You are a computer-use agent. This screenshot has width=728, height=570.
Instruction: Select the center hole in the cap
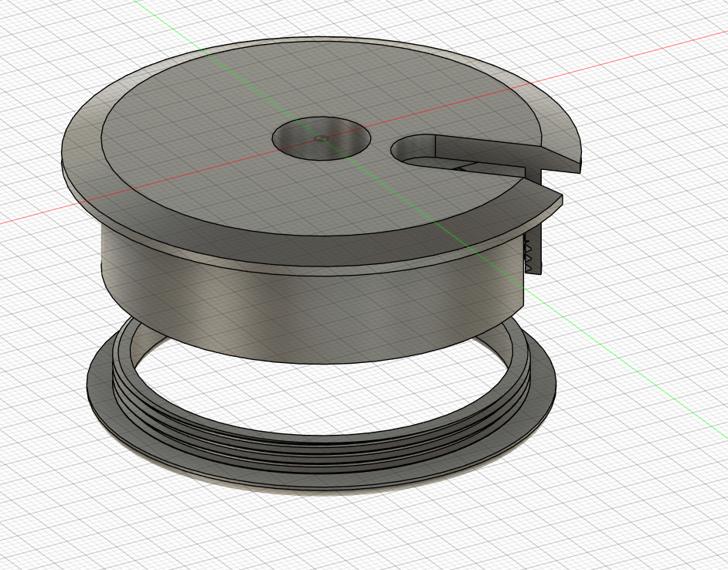pos(321,138)
